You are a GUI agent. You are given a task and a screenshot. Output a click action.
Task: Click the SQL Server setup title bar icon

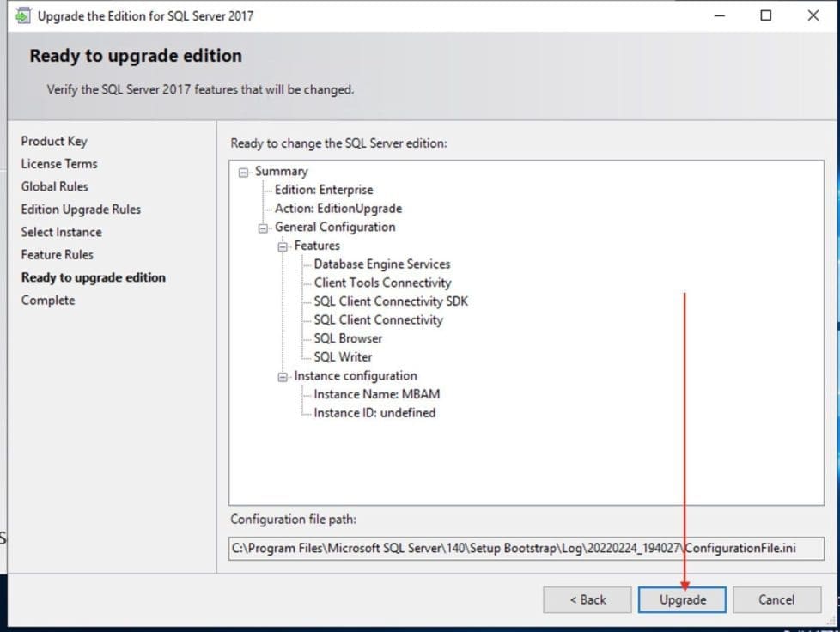22,15
